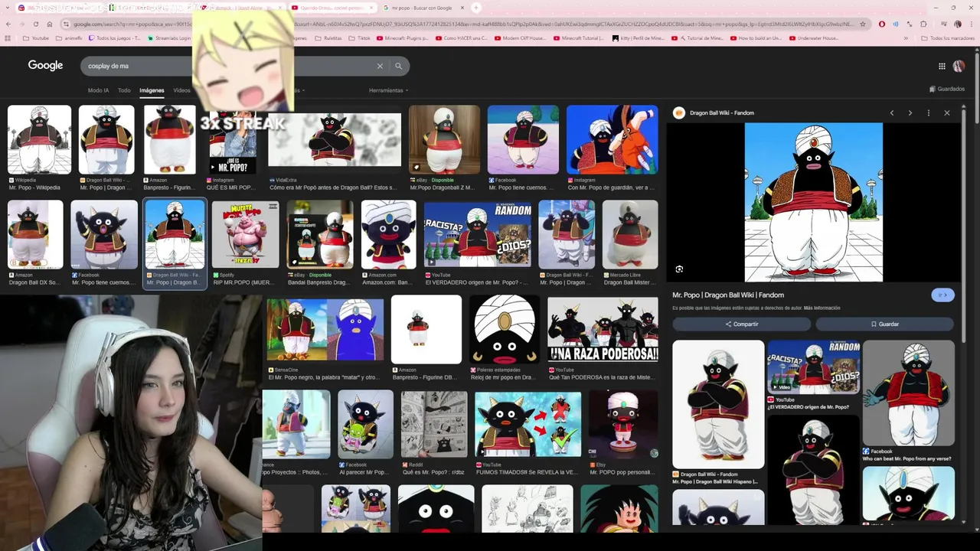Run search with magnifier icon
The width and height of the screenshot is (980, 551).
click(x=398, y=66)
